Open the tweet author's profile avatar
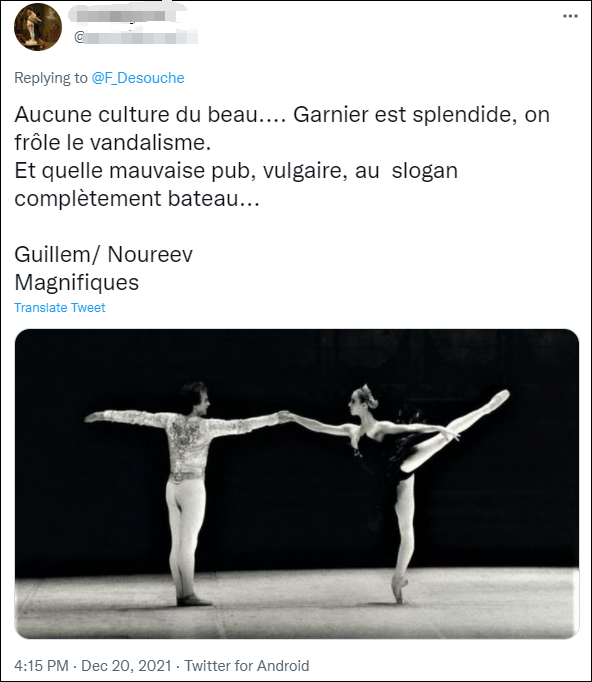Screen dimensions: 592x682 click(38, 27)
